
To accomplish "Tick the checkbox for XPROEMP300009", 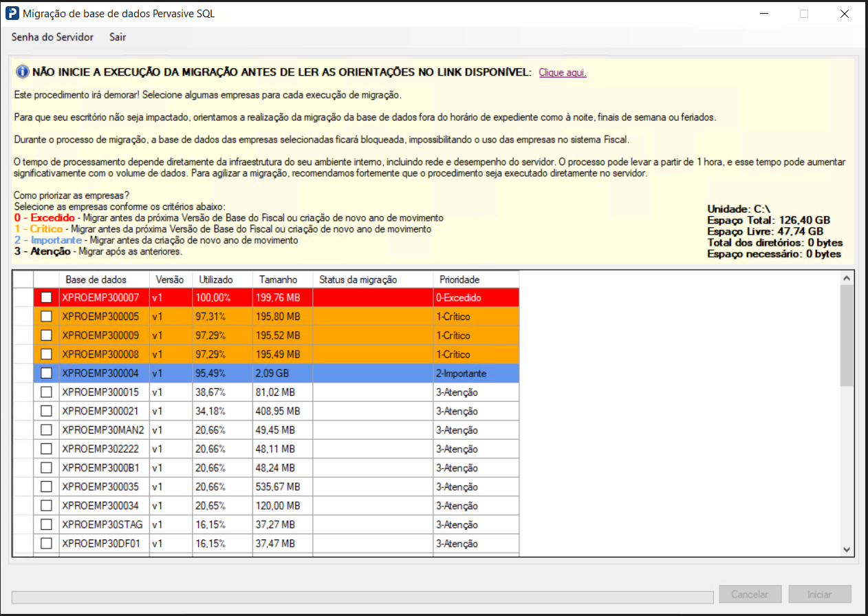I will [x=46, y=336].
